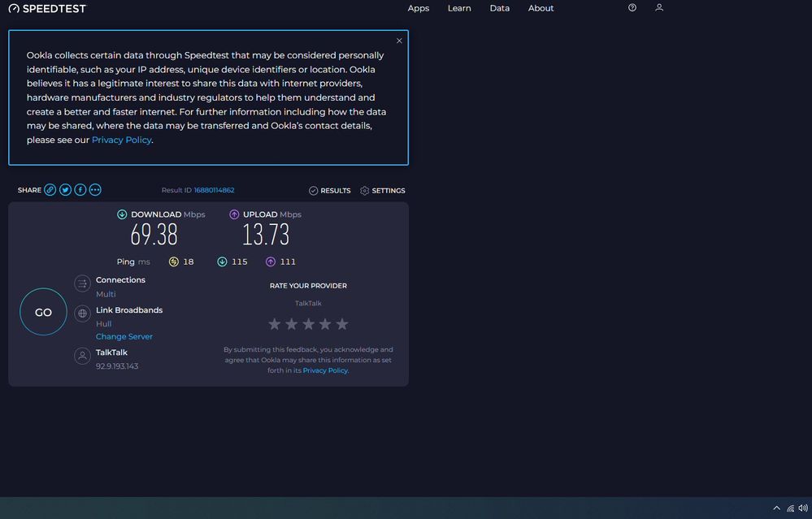
Task: Expand hidden icons in the system tray
Action: [776, 508]
